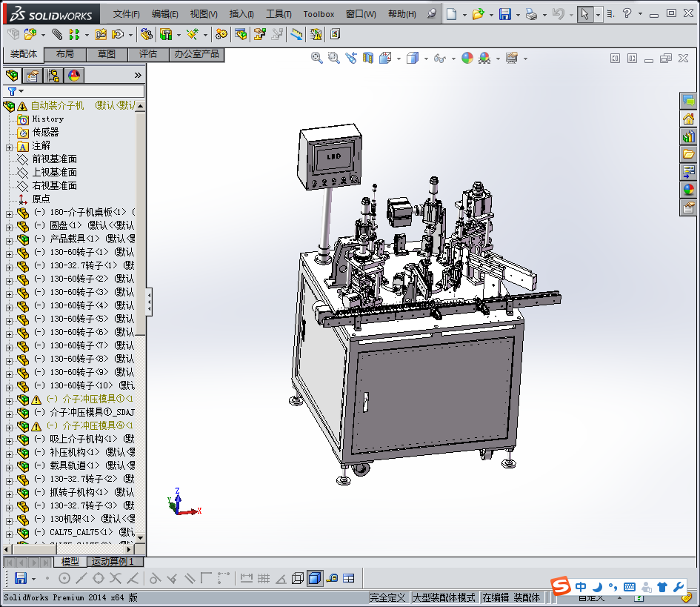700x607 pixels.
Task: Click the Undo icon
Action: (x=558, y=14)
